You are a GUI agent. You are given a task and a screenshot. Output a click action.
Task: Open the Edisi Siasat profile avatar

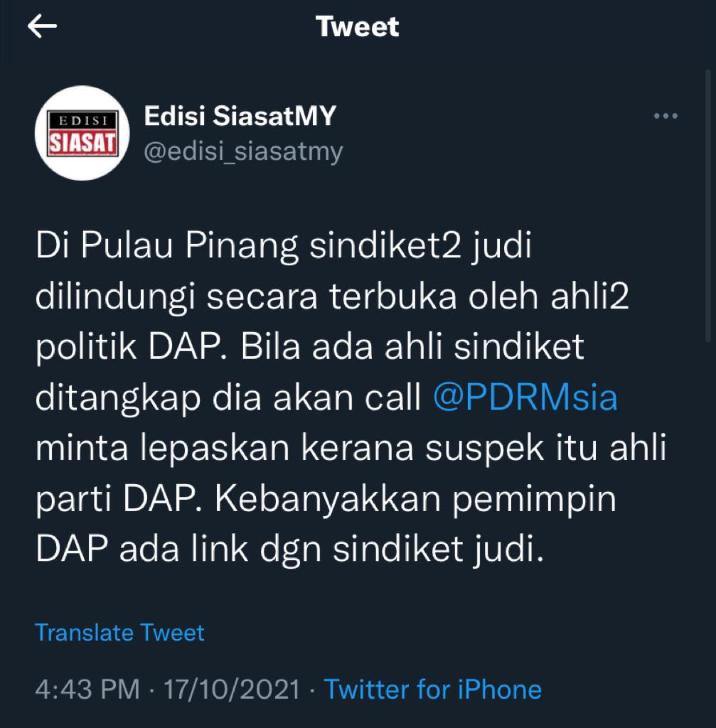click(x=82, y=133)
